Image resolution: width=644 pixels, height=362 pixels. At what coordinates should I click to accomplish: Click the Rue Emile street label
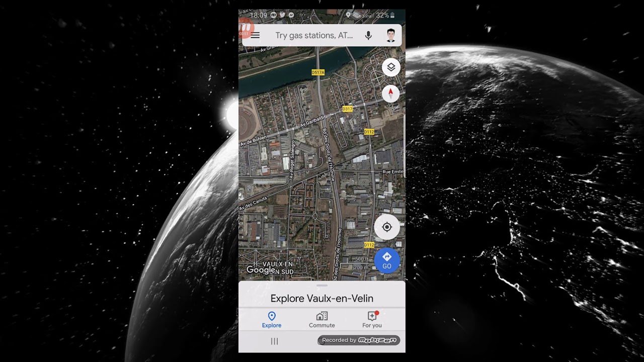tap(393, 171)
